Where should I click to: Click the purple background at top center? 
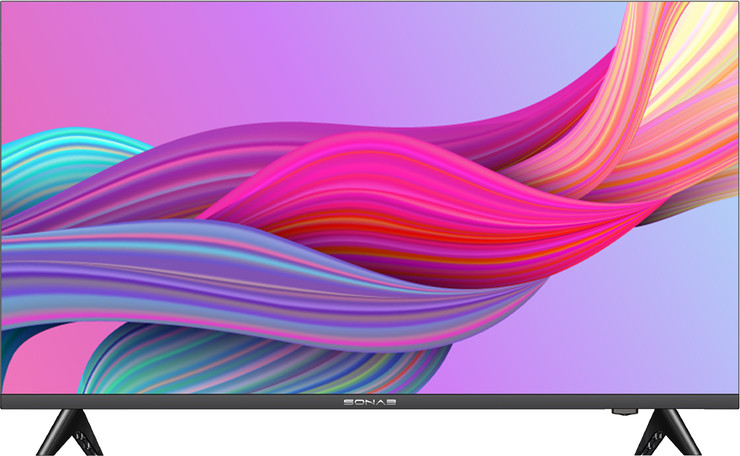(x=370, y=50)
